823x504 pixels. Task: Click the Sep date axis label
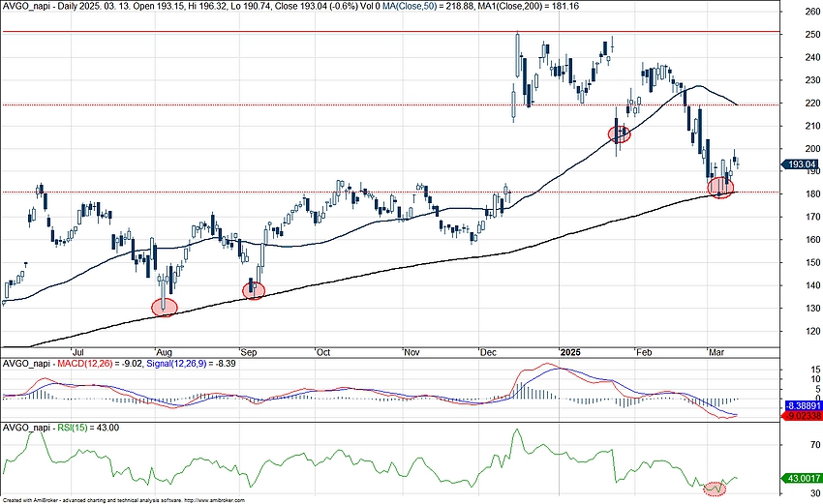(249, 352)
